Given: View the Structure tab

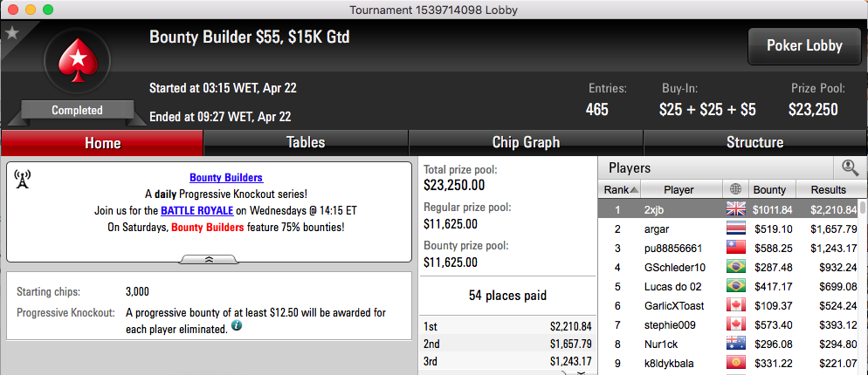Looking at the screenshot, I should 754,143.
